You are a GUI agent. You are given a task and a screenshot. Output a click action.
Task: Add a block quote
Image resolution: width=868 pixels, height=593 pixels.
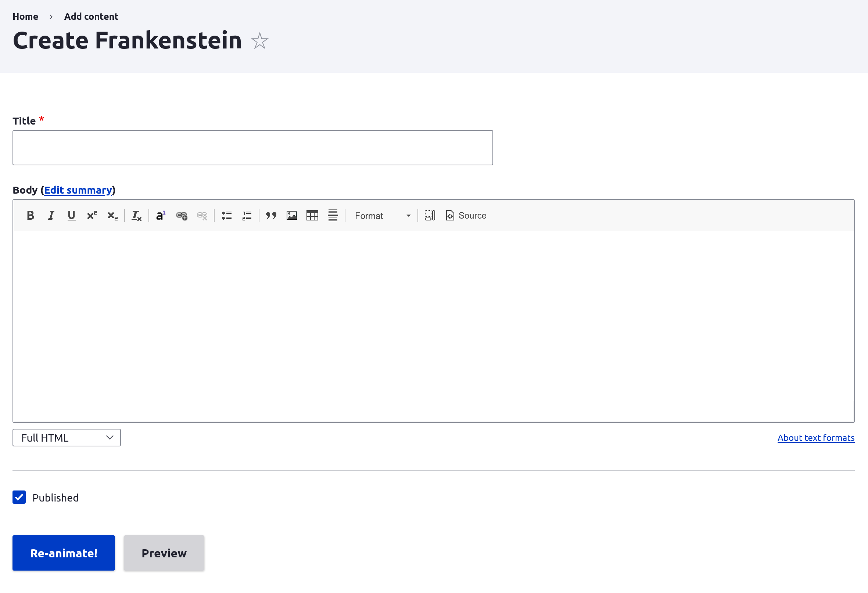pyautogui.click(x=271, y=215)
